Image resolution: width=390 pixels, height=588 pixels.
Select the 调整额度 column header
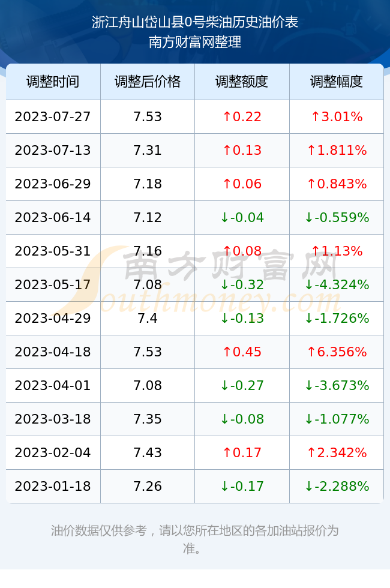(242, 82)
